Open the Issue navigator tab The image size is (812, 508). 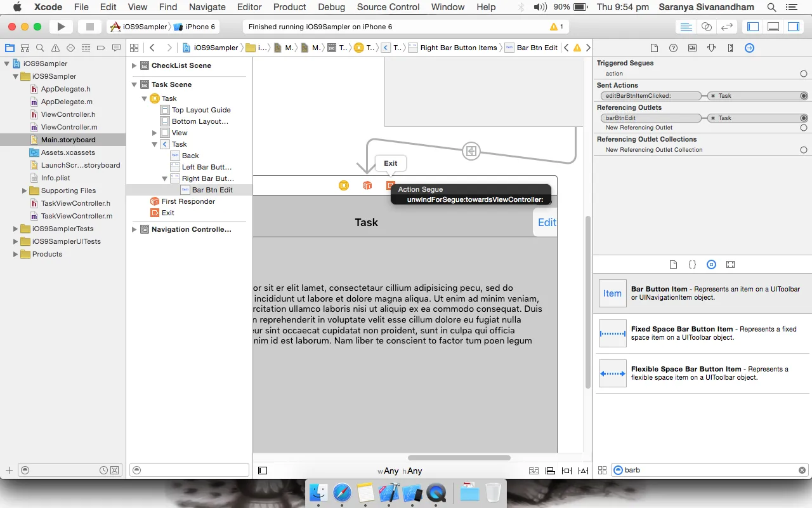coord(55,48)
